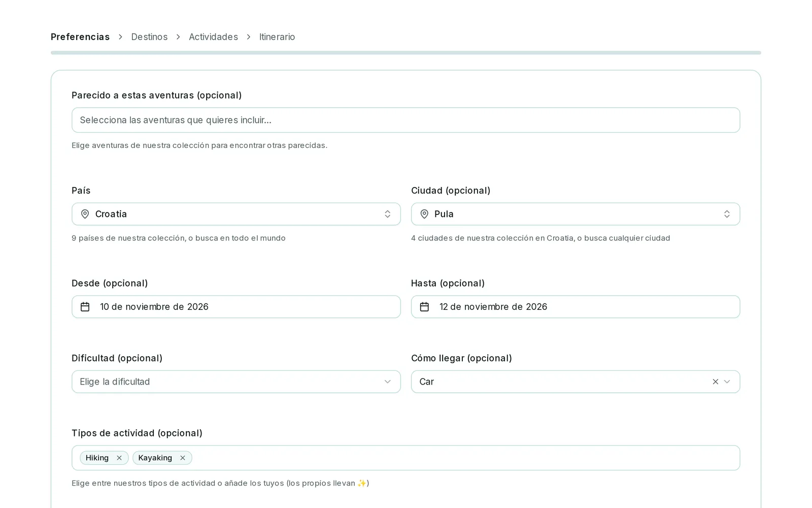Click the location pin icon in Ciudad field
The height and width of the screenshot is (508, 812).
click(x=424, y=214)
